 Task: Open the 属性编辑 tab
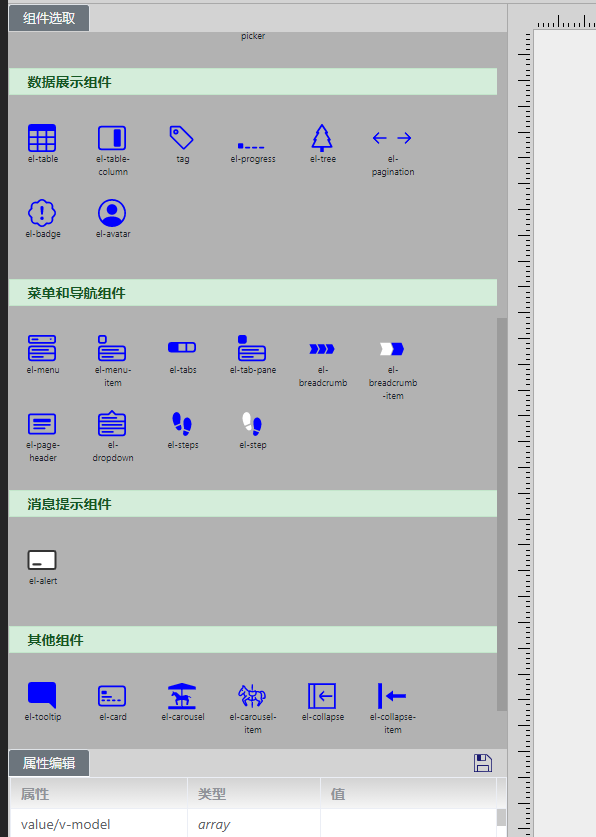click(49, 763)
